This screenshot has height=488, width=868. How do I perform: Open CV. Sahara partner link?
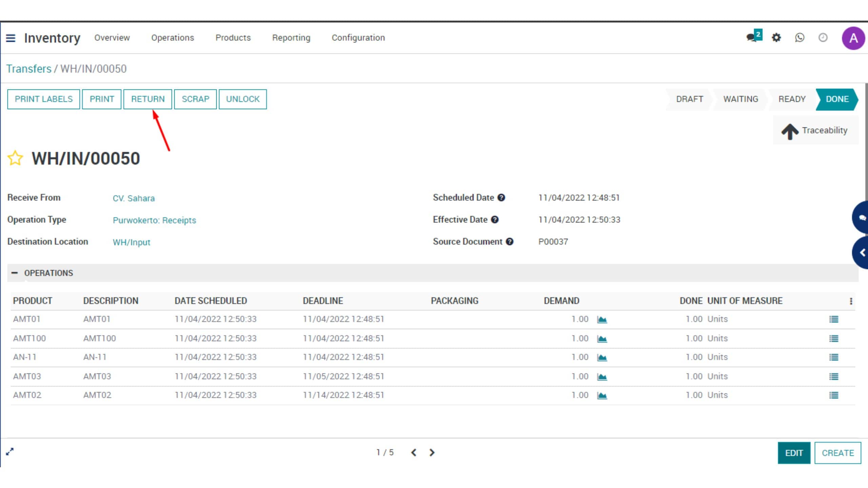point(134,198)
